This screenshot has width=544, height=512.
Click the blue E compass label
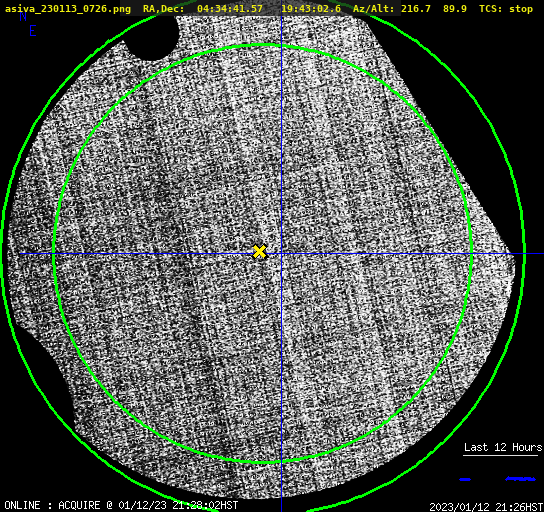click(33, 31)
